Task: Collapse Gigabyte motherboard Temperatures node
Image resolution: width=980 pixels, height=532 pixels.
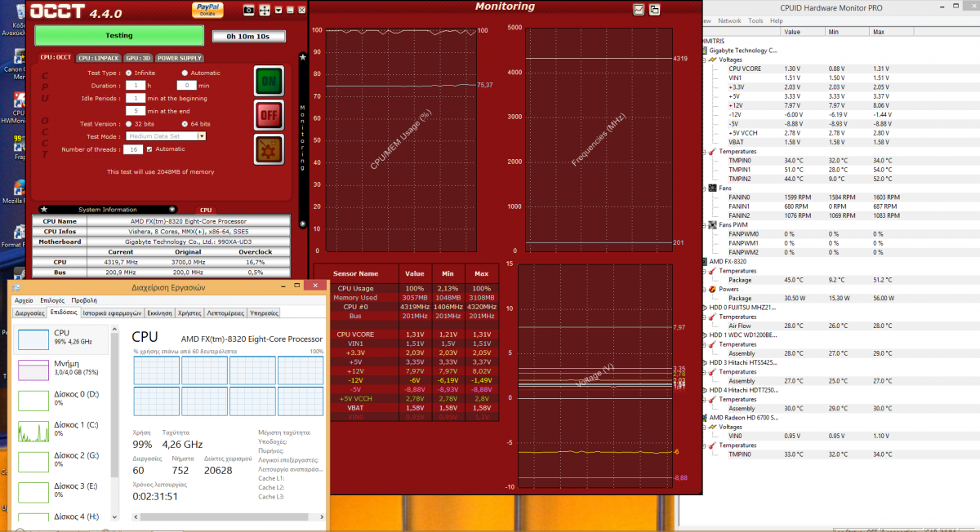Action: (x=706, y=151)
